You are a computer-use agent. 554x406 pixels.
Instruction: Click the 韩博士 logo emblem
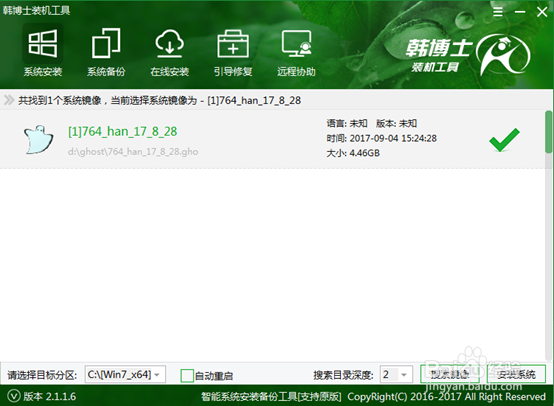tap(503, 55)
